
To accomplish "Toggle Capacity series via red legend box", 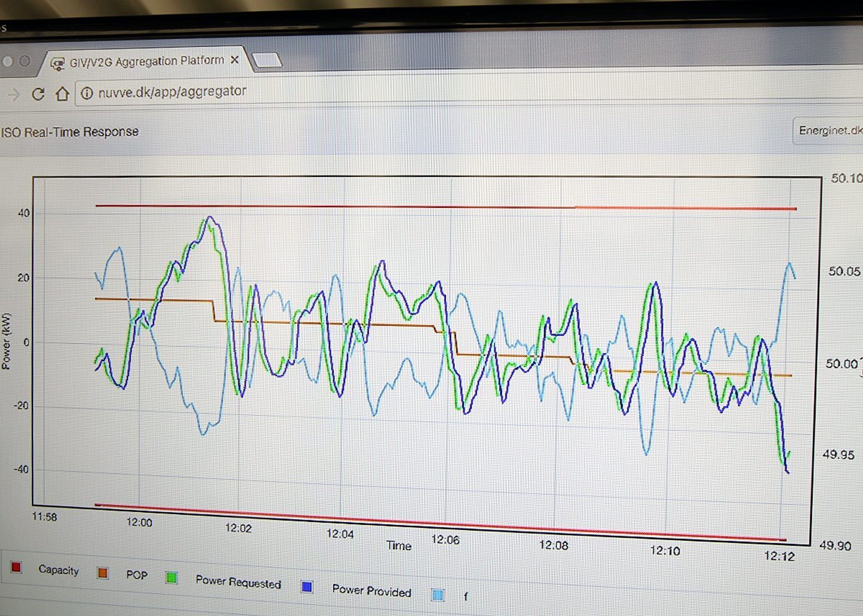I will click(x=16, y=567).
